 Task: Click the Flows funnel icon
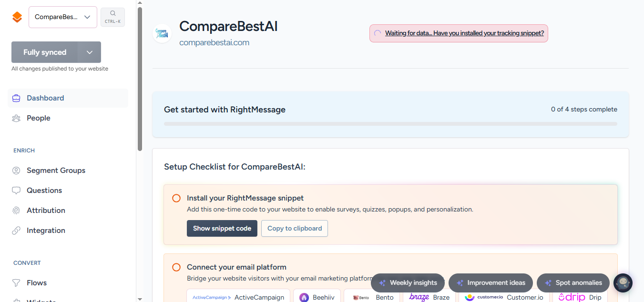tap(16, 283)
